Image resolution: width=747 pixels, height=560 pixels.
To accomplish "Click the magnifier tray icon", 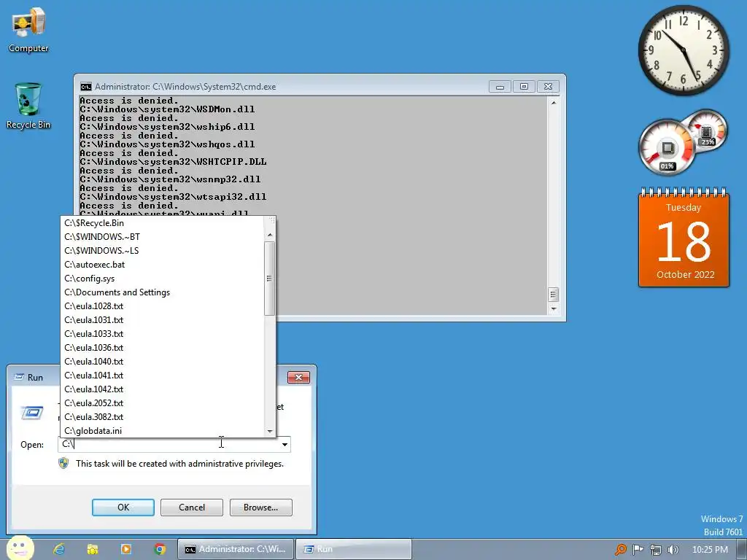I will click(620, 550).
